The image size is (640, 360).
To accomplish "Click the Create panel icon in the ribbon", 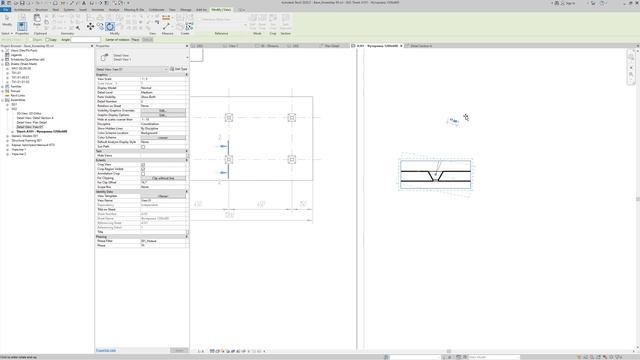I will click(x=189, y=27).
